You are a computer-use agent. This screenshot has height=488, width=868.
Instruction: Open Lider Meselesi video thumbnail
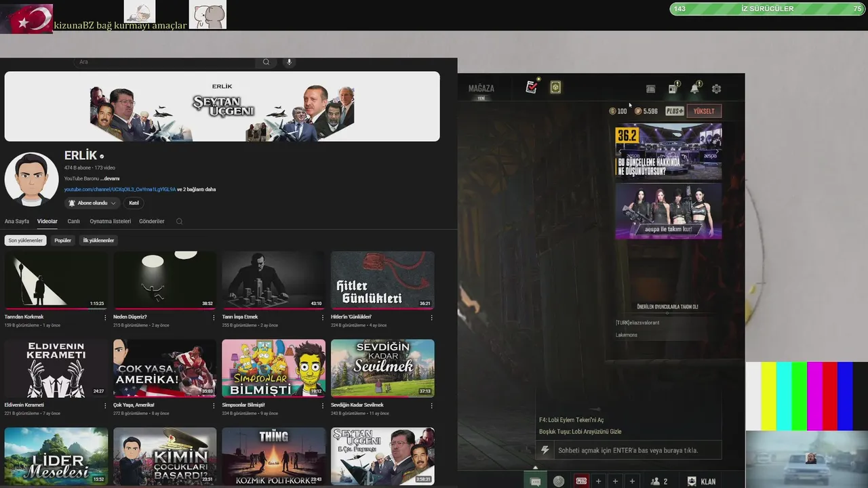pos(56,455)
